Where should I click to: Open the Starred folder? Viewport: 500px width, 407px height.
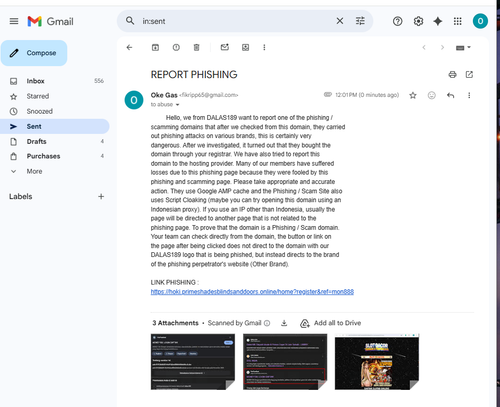[55, 96]
